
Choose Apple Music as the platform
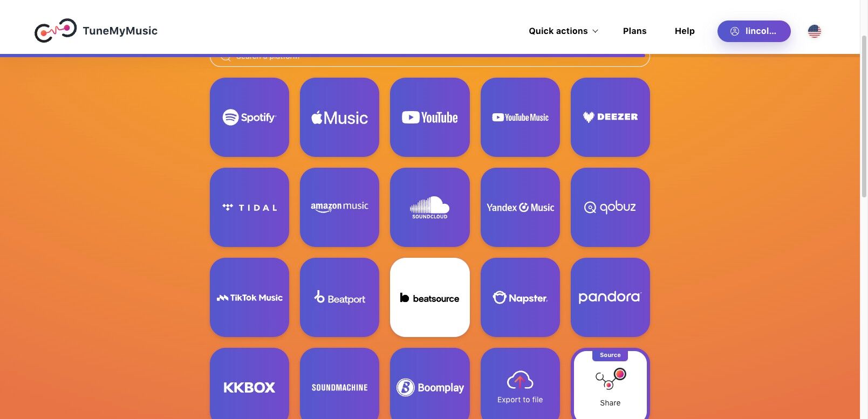click(x=339, y=117)
